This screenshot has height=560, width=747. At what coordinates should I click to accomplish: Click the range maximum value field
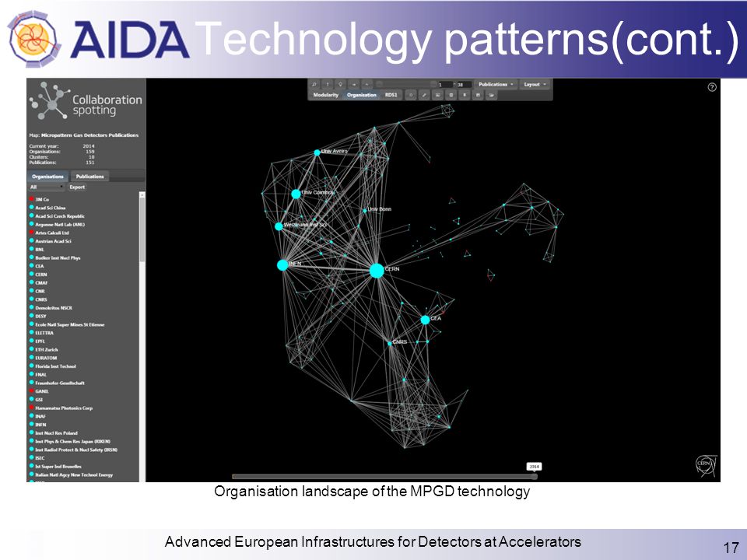pyautogui.click(x=464, y=84)
